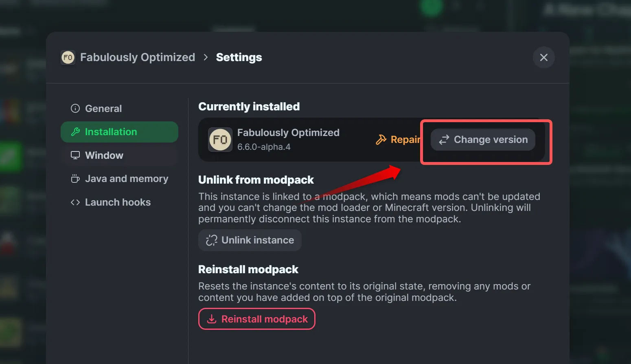Click the wrench icon beside Installation
Image resolution: width=631 pixels, height=364 pixels.
(75, 132)
